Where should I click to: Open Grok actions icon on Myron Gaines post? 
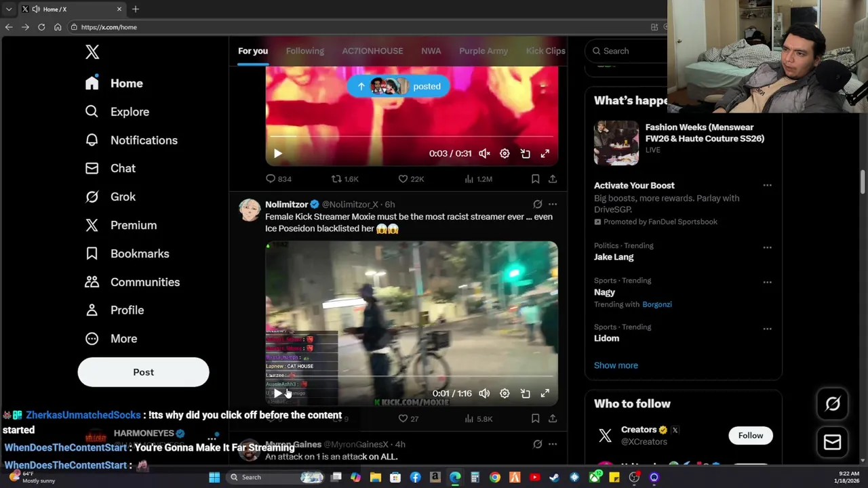[x=537, y=444]
